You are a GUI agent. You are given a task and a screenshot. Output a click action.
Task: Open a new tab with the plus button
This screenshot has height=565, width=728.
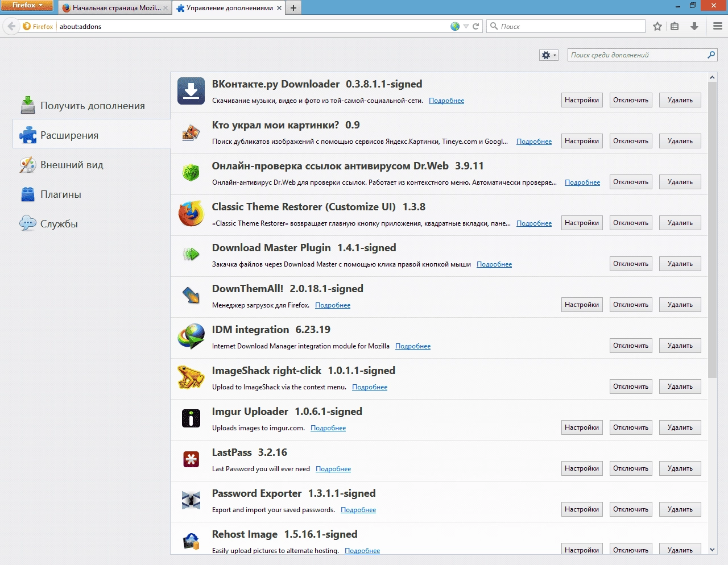point(293,8)
